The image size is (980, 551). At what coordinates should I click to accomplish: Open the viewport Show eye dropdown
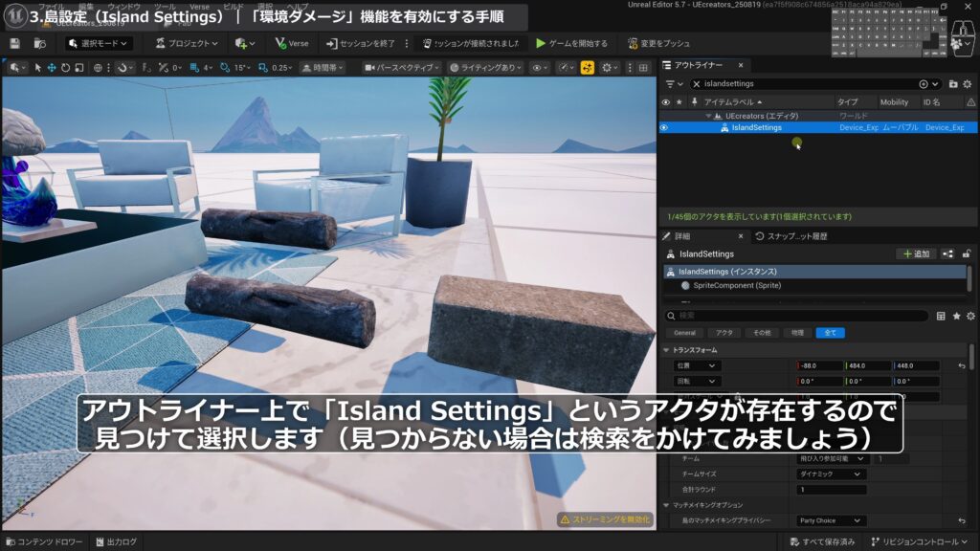[x=540, y=68]
